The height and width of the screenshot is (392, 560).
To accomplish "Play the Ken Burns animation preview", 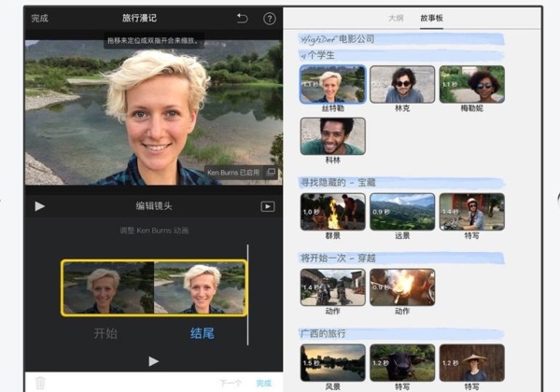I will [154, 361].
